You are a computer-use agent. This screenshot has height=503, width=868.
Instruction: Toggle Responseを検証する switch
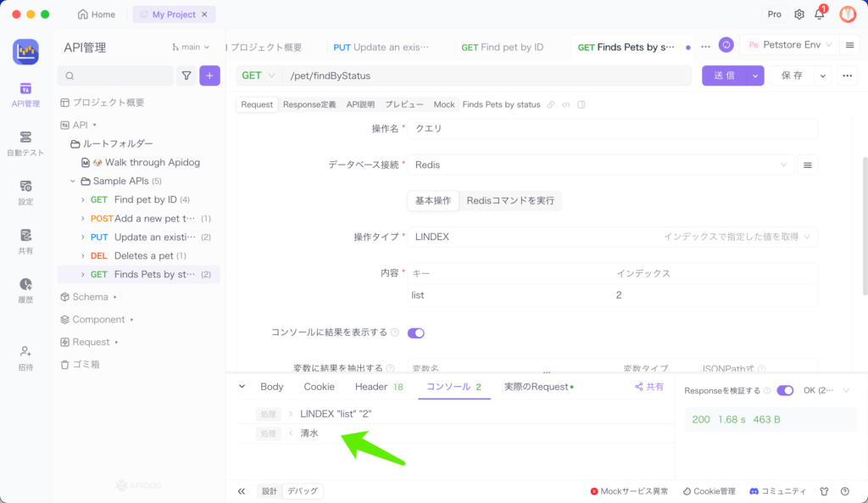coord(784,390)
